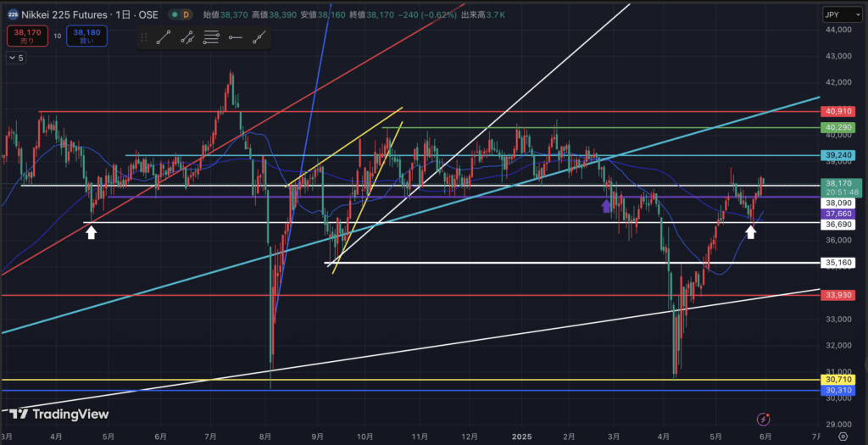The height and width of the screenshot is (445, 868).
Task: Click the 38,170 売り sell button
Action: tap(26, 36)
